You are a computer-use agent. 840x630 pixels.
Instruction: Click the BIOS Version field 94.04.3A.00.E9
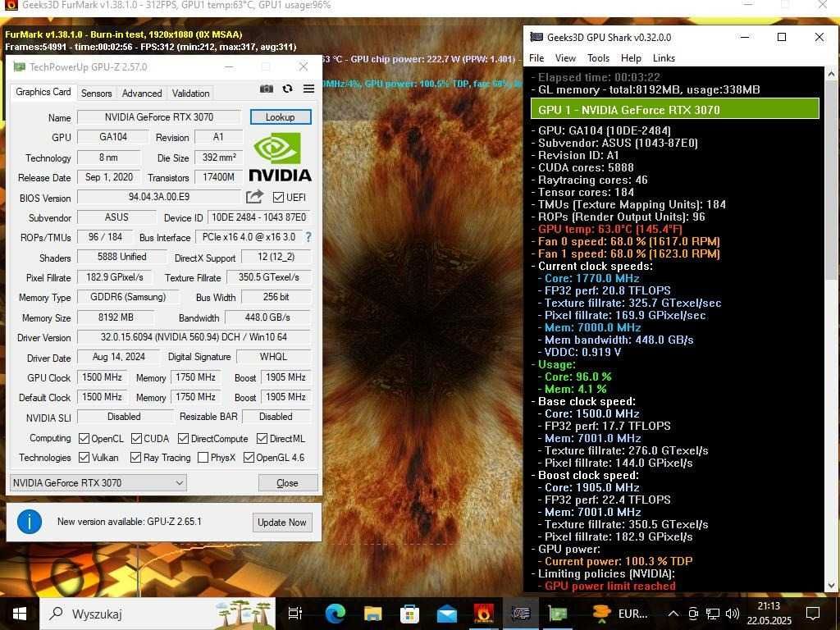(159, 197)
